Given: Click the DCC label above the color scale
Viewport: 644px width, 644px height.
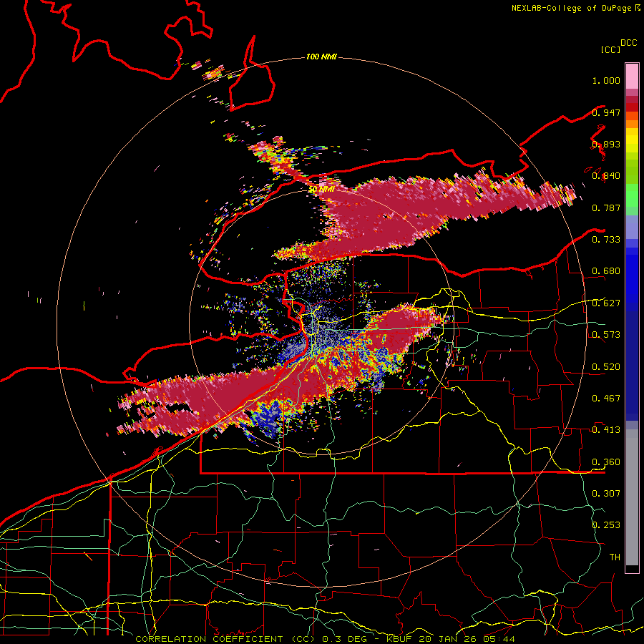Looking at the screenshot, I should click(628, 43).
